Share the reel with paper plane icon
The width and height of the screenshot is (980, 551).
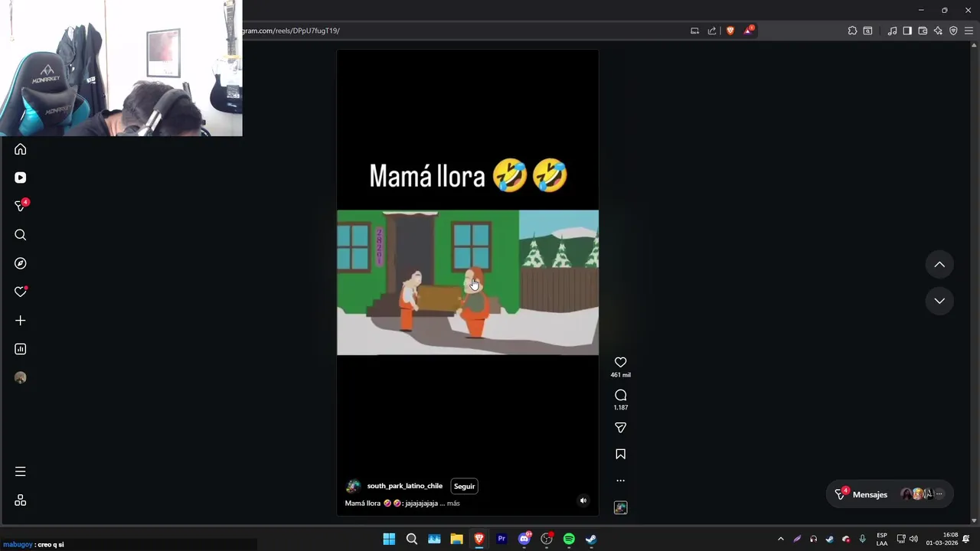621,428
